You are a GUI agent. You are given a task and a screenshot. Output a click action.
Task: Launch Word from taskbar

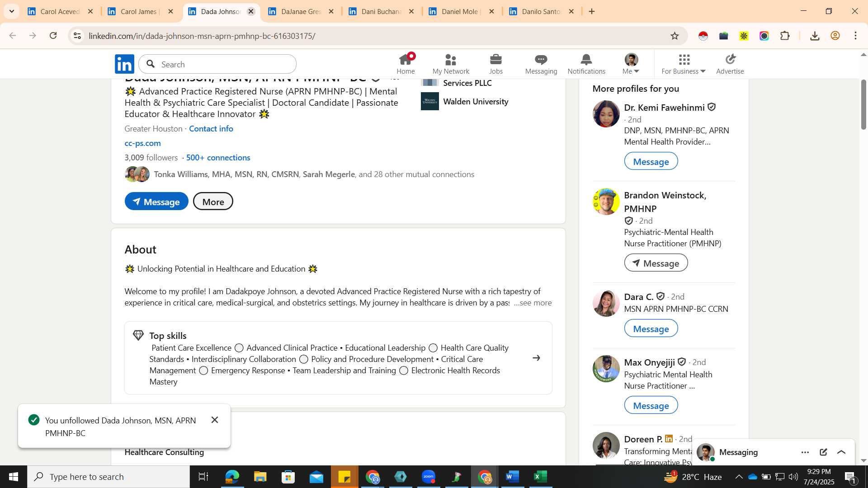click(x=512, y=477)
